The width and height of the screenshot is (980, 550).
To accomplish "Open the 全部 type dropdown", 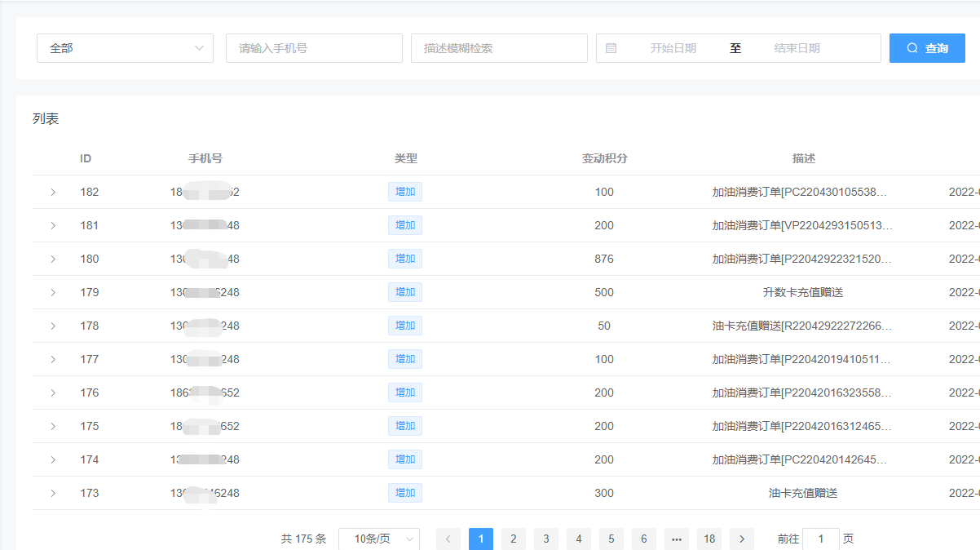I will (x=125, y=48).
